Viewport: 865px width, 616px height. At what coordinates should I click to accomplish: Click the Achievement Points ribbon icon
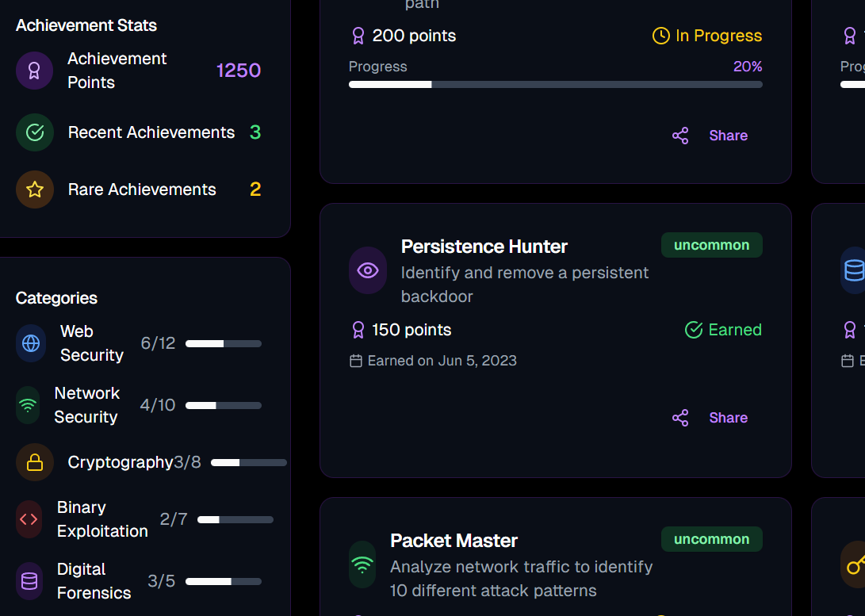35,71
